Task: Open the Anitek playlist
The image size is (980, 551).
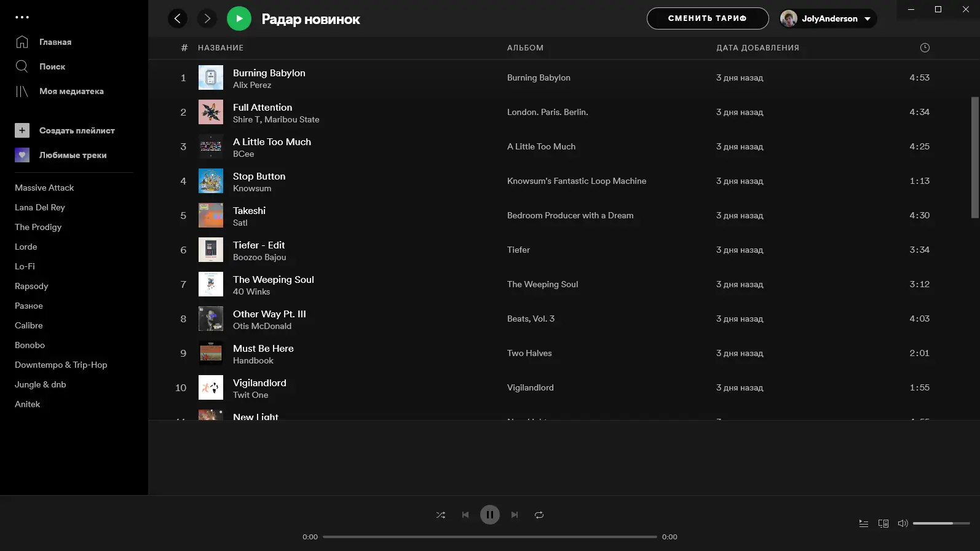Action: click(28, 404)
